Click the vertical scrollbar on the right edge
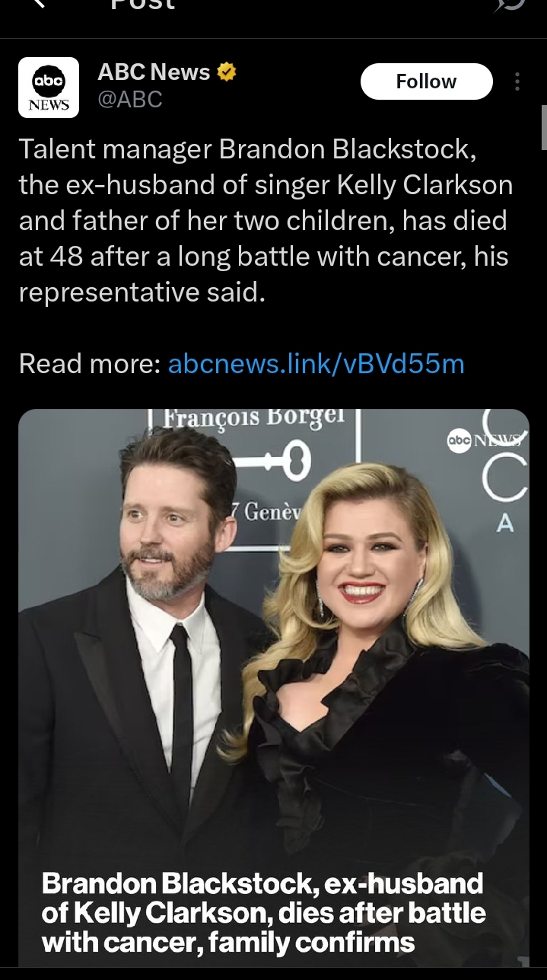 point(543,128)
